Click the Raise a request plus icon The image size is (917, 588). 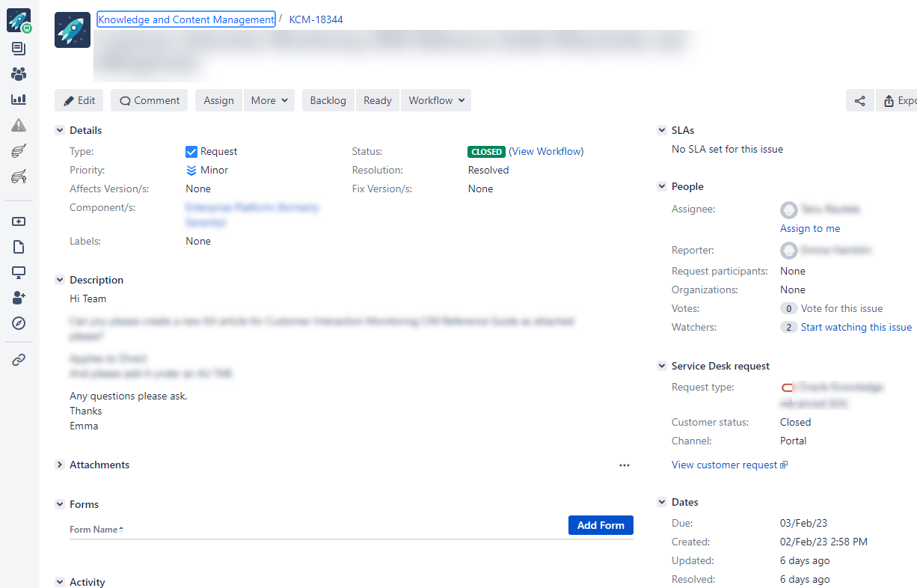coord(19,221)
